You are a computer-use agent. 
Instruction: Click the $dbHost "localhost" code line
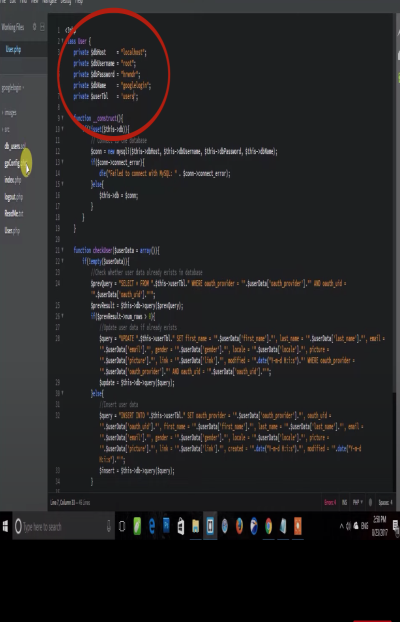[110, 52]
